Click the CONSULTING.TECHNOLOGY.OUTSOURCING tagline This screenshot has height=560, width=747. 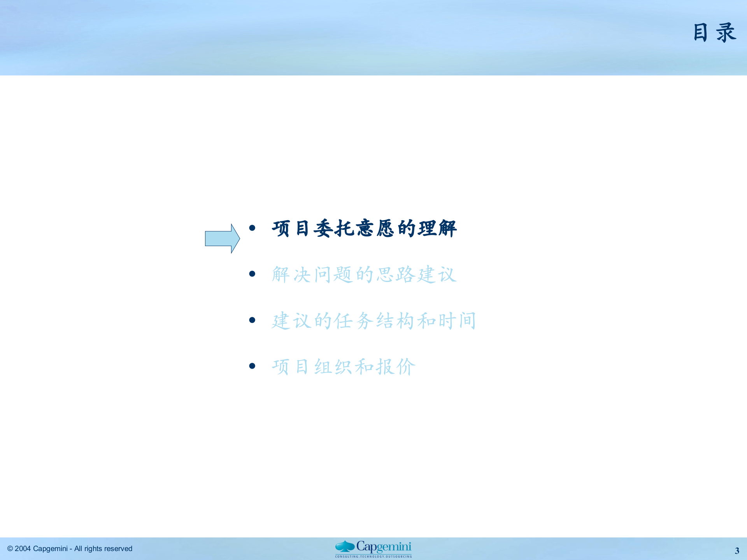point(373,556)
